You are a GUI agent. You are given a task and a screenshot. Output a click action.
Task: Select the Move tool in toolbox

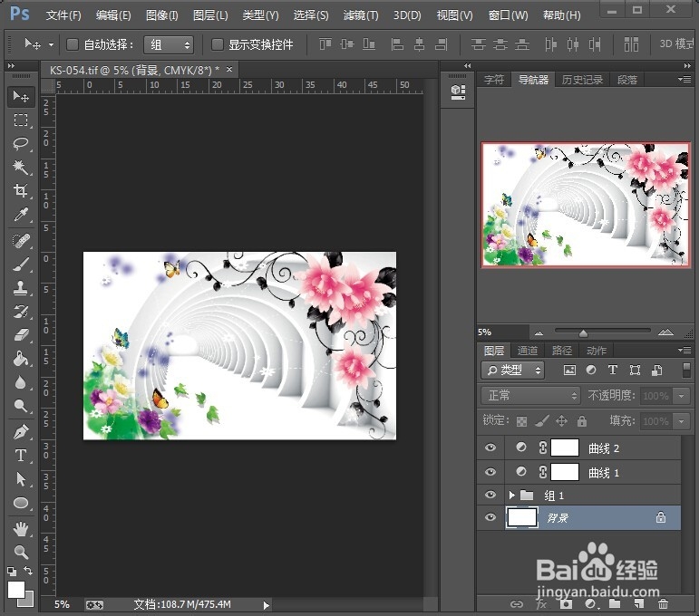click(x=21, y=96)
